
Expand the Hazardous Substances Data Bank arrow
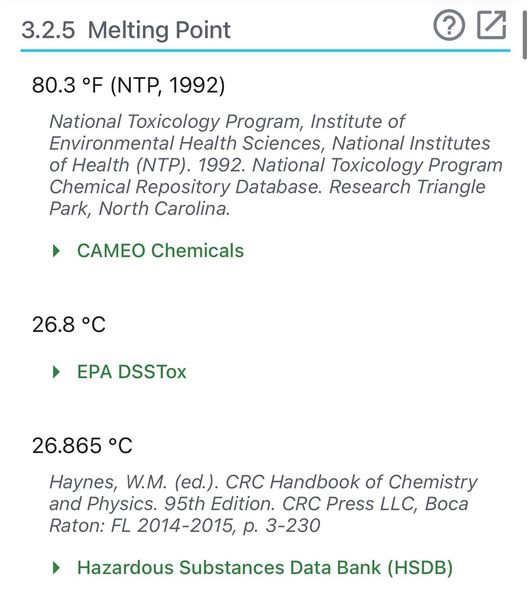coord(56,568)
